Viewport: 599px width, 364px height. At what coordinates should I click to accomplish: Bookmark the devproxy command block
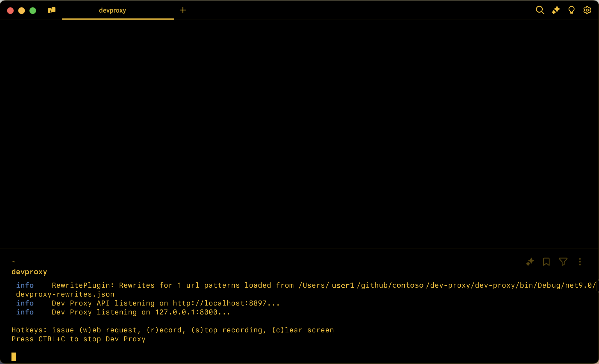546,262
